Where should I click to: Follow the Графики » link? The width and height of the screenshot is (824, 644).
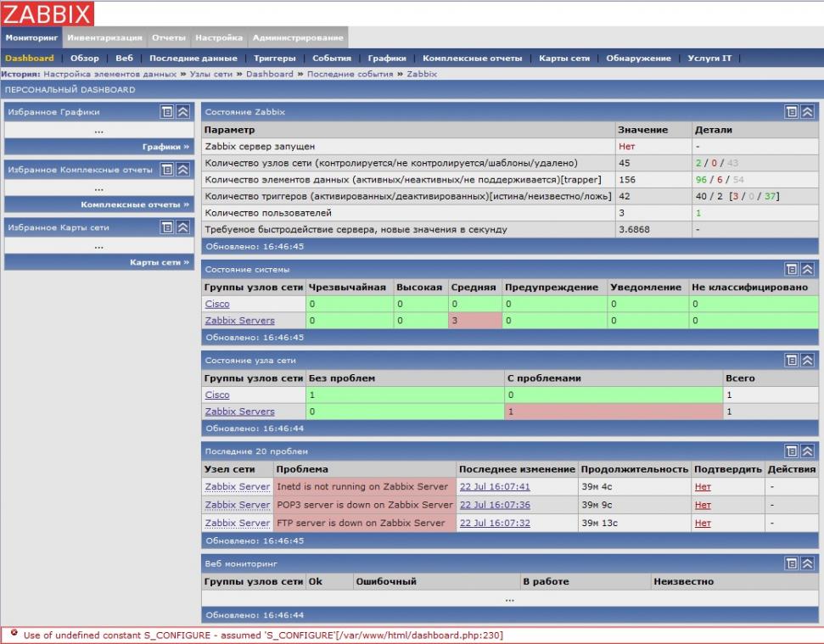[165, 147]
